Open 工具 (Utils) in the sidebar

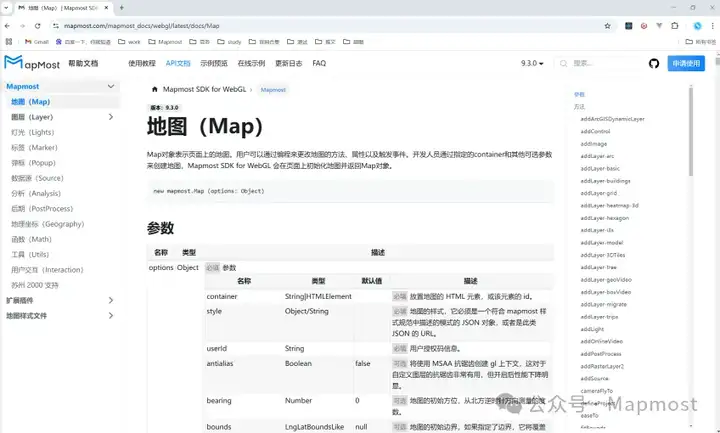click(30, 254)
